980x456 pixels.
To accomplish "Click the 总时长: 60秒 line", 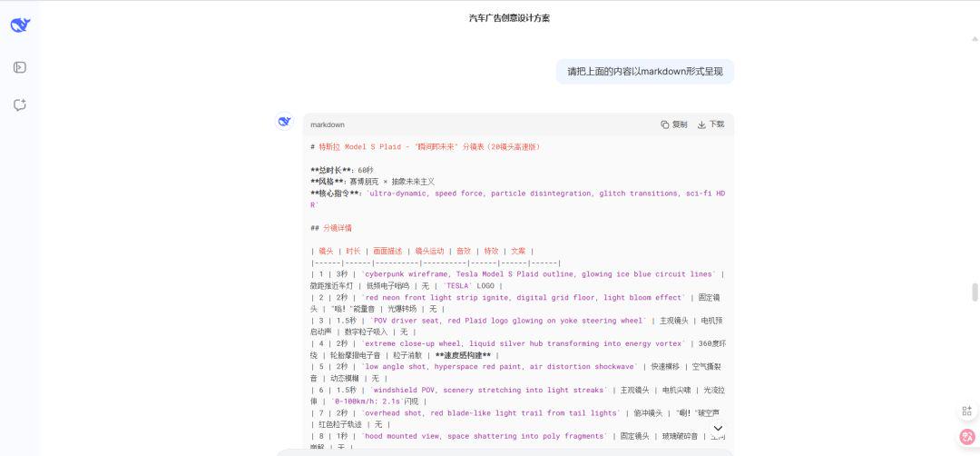I will click(x=342, y=170).
